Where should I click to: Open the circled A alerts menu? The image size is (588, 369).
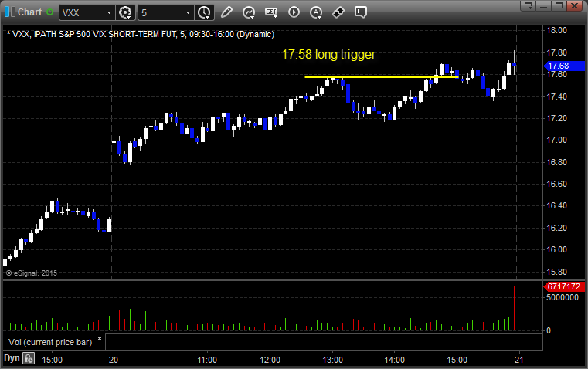point(316,12)
